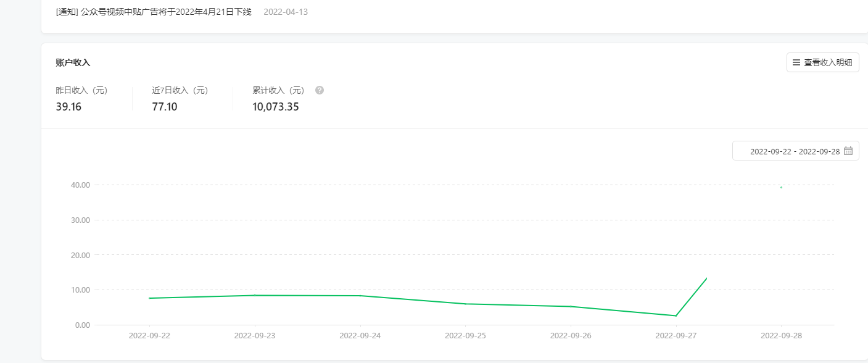Screen dimensions: 868x363
Task: Click the 近7日收入 value 77.10
Action: 165,107
